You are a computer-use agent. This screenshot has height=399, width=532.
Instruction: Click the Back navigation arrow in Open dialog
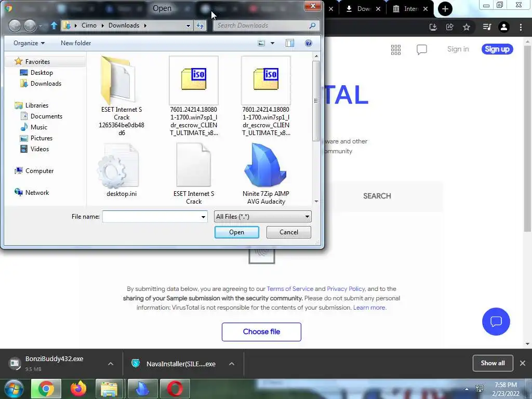point(15,25)
